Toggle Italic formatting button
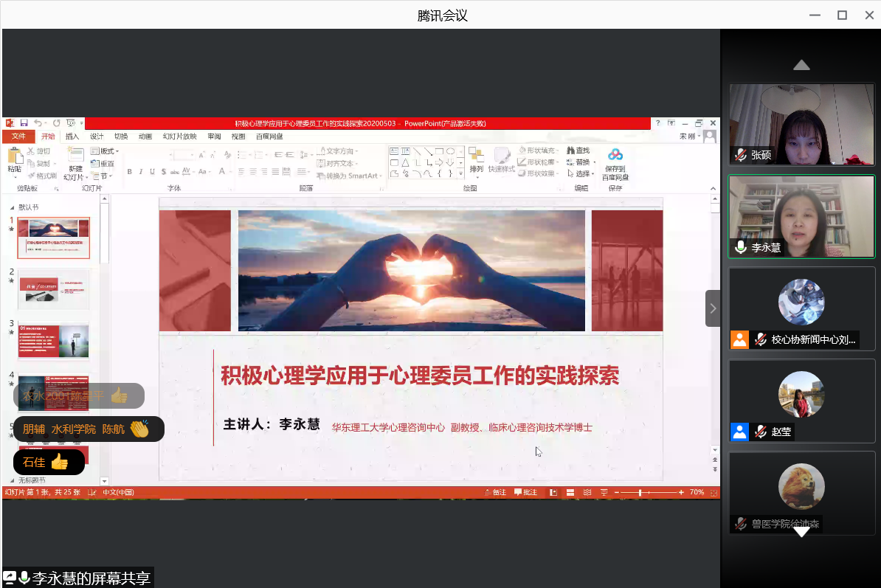 coord(140,172)
